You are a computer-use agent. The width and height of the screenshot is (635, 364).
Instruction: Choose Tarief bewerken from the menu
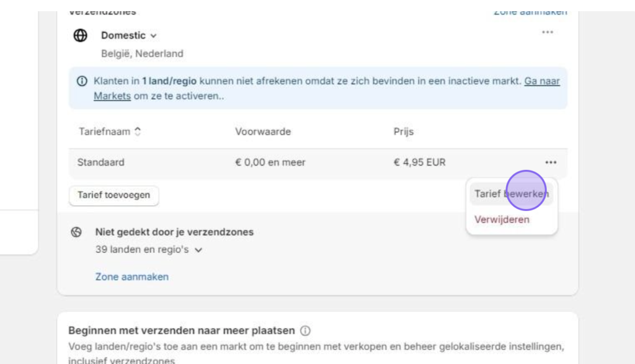click(x=511, y=193)
